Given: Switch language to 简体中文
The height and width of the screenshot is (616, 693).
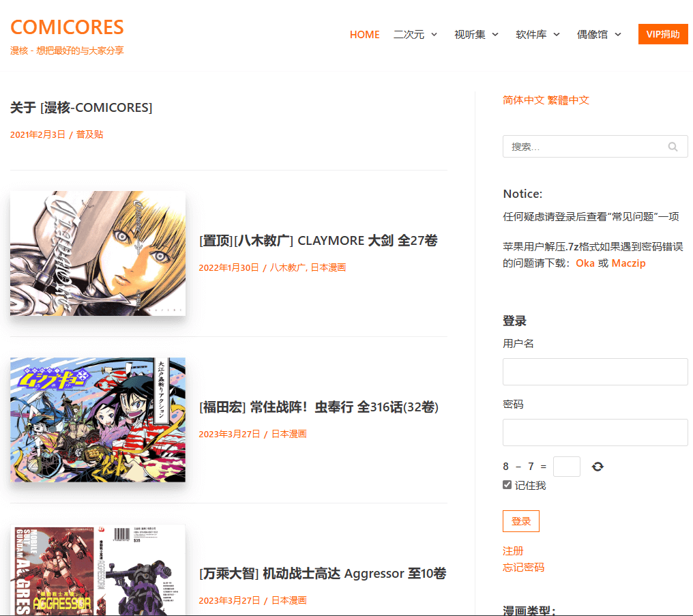Looking at the screenshot, I should point(523,100).
